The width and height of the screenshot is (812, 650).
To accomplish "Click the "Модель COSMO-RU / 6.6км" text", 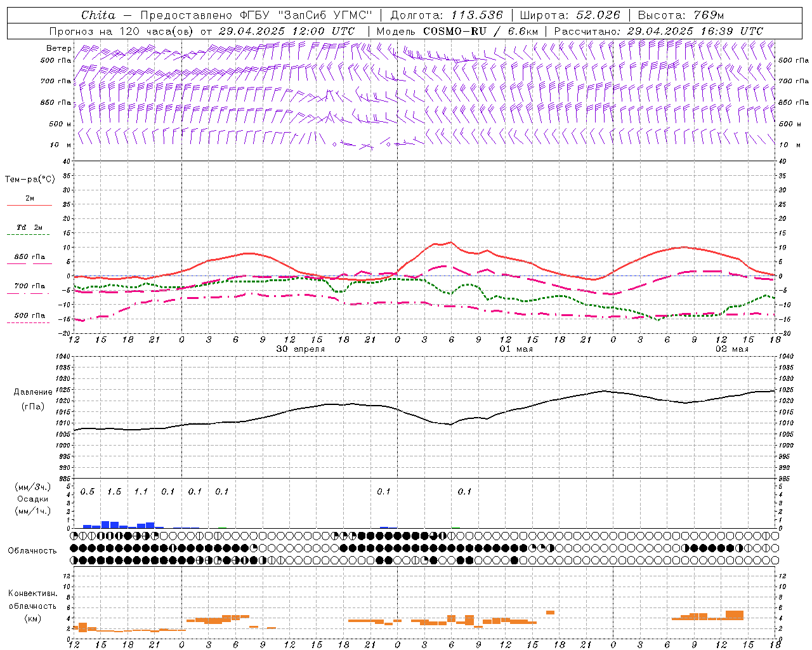I will click(x=457, y=31).
